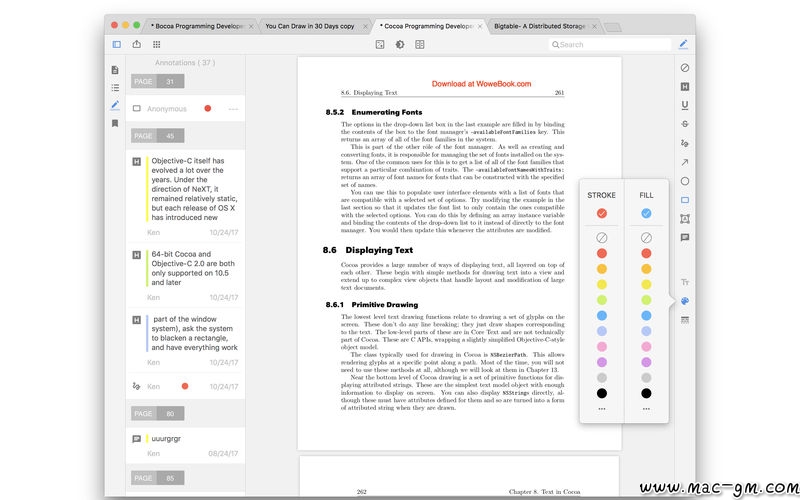Open options menu for Anonymous annotation
This screenshot has height=500, width=800.
[x=233, y=109]
